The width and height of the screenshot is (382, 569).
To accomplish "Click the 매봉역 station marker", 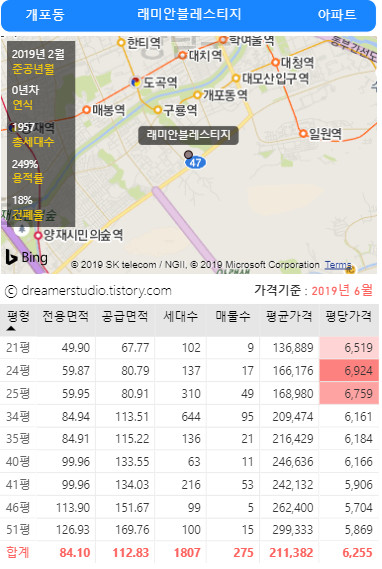I will 86,109.
